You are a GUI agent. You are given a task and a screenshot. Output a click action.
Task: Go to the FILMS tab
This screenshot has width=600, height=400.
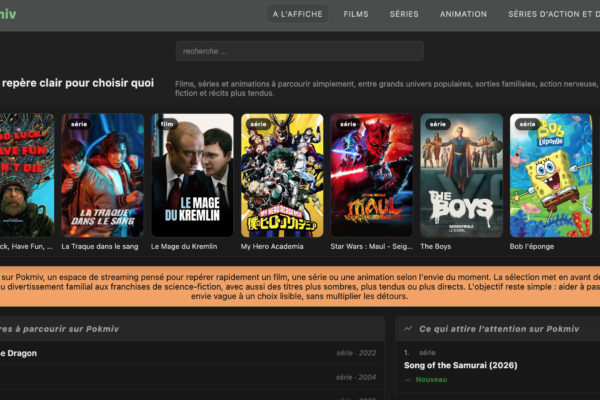pos(356,14)
